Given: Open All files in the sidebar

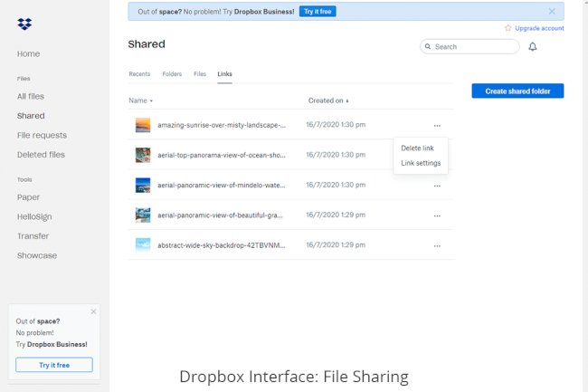Looking at the screenshot, I should (x=31, y=96).
